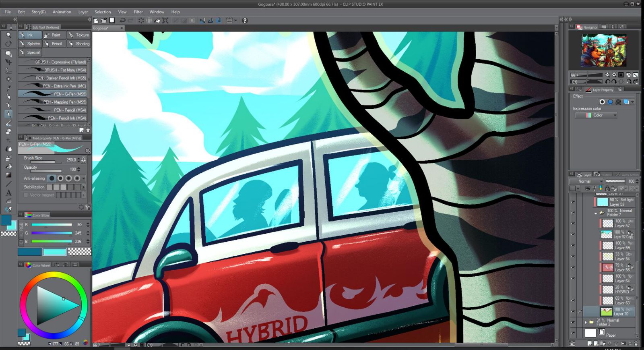Screen dimensions: 644x350
Task: Open Help via question mark icon
Action: pyautogui.click(x=245, y=21)
